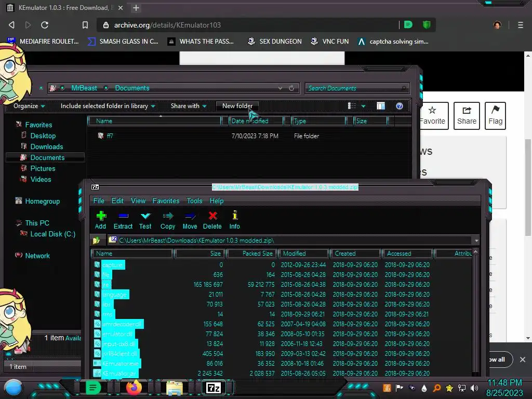532x399 pixels.
Task: Select the capture folder in 7-Zip
Action: (112, 265)
